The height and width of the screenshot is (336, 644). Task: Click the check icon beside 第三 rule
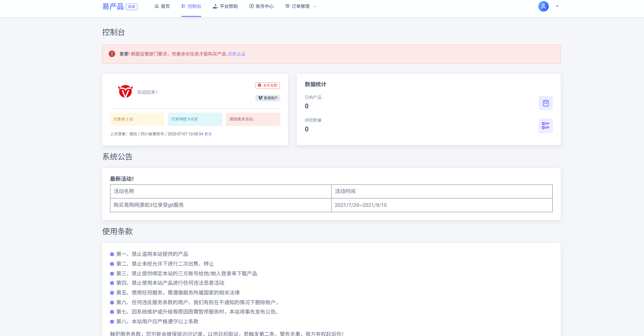112,274
